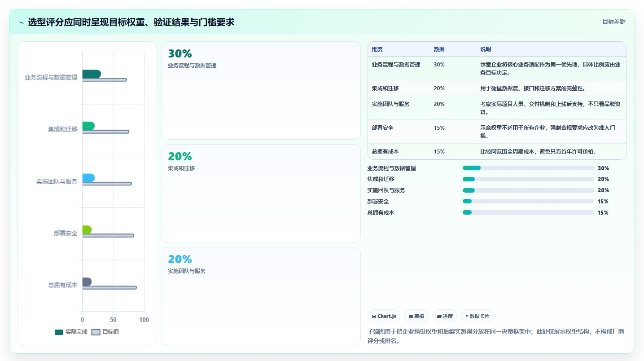Click the gray-blue 总拥有成本 actual bar in chart

87,282
